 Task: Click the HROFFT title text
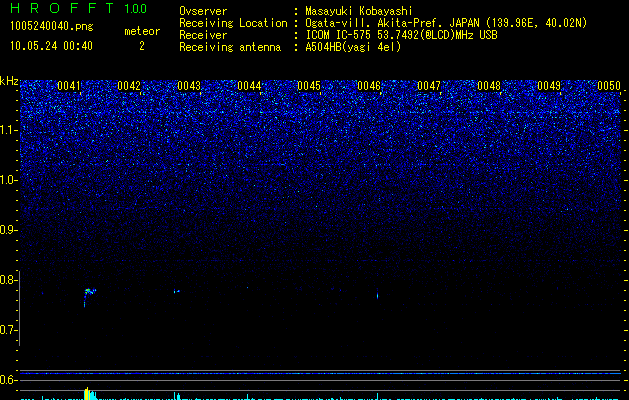[62, 8]
